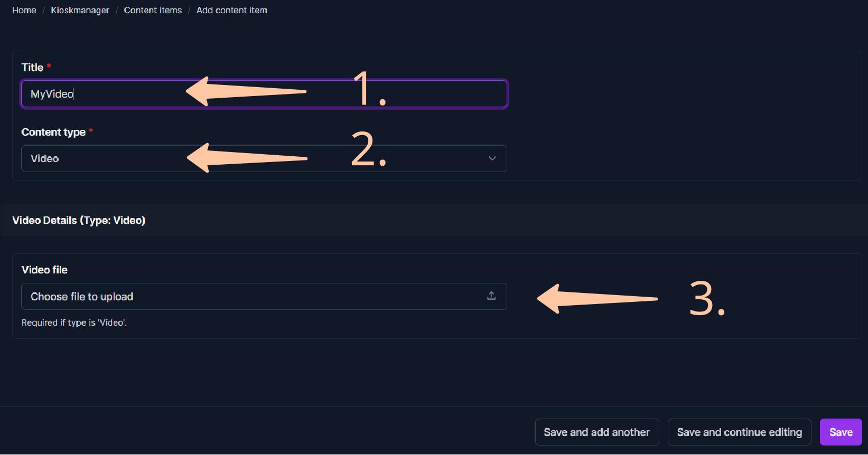Select the Video Details section header
Screen dimensions: 868x455
click(x=79, y=220)
